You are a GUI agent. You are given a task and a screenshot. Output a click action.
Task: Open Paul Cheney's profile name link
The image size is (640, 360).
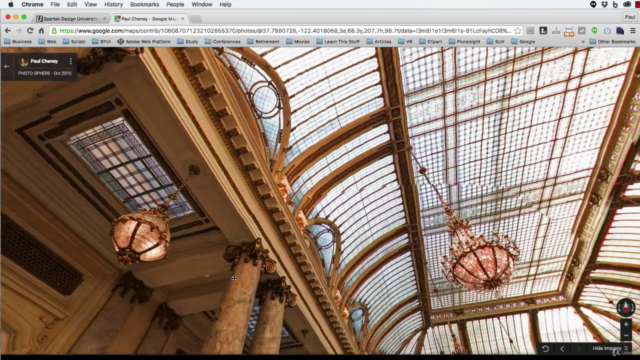[44, 61]
